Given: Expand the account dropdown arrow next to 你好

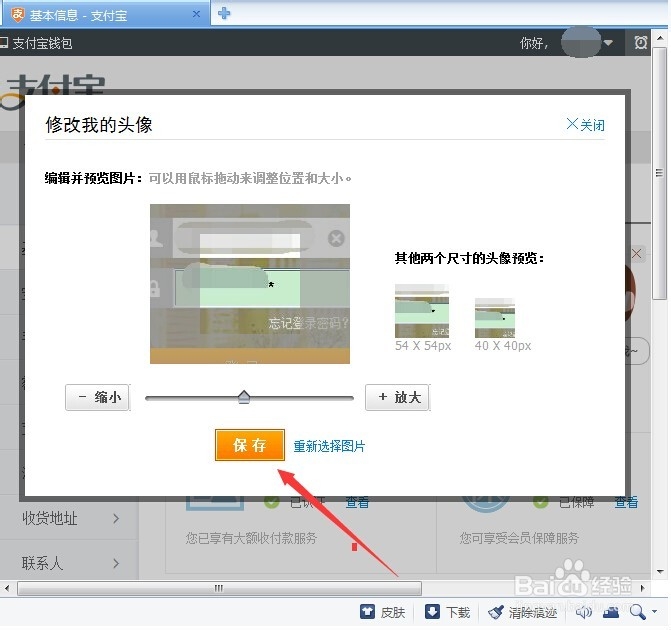Looking at the screenshot, I should tap(608, 43).
